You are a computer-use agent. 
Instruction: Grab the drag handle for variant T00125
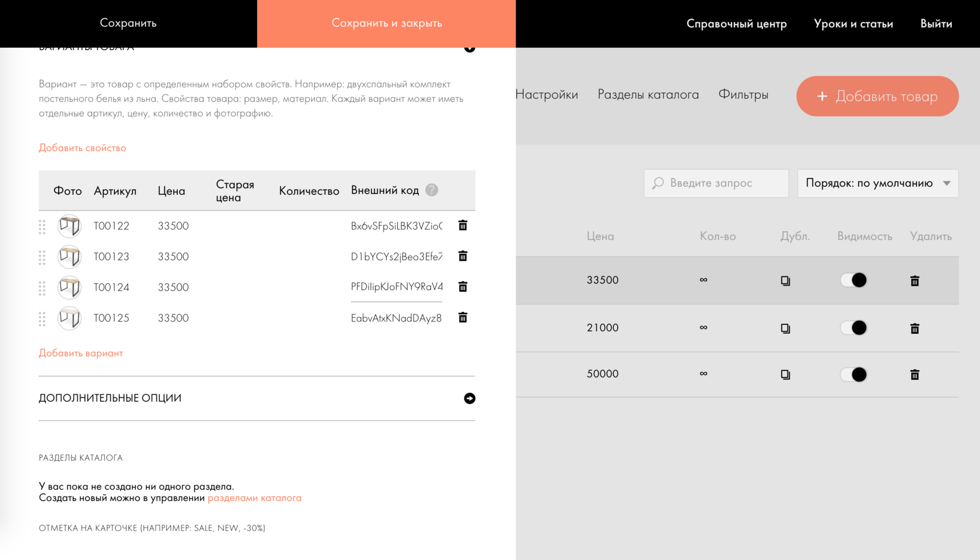(x=42, y=319)
